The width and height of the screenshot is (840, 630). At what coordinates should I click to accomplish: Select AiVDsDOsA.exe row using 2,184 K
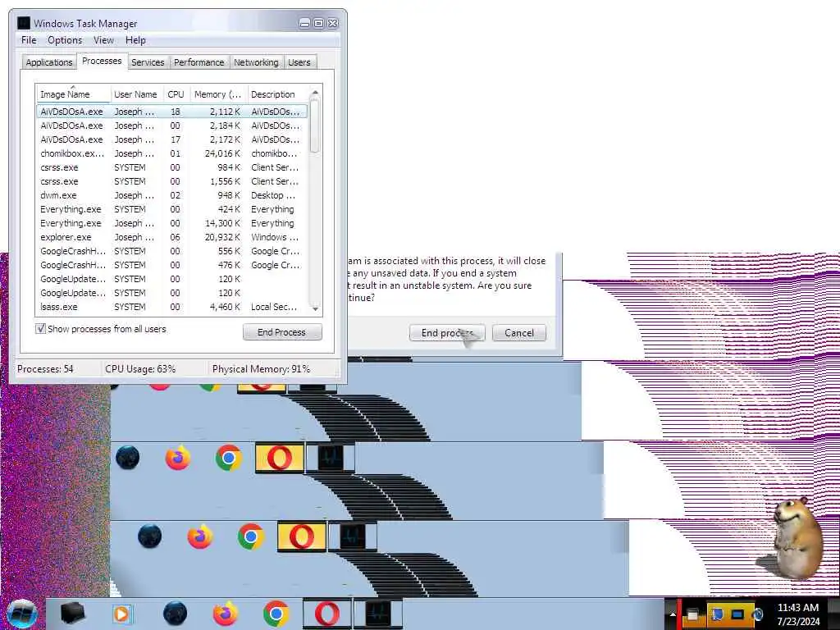[172, 126]
